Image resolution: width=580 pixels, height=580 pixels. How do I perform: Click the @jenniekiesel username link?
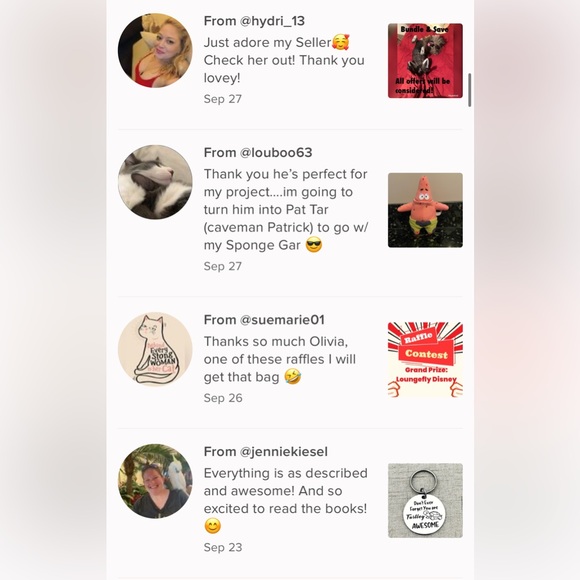tap(284, 452)
